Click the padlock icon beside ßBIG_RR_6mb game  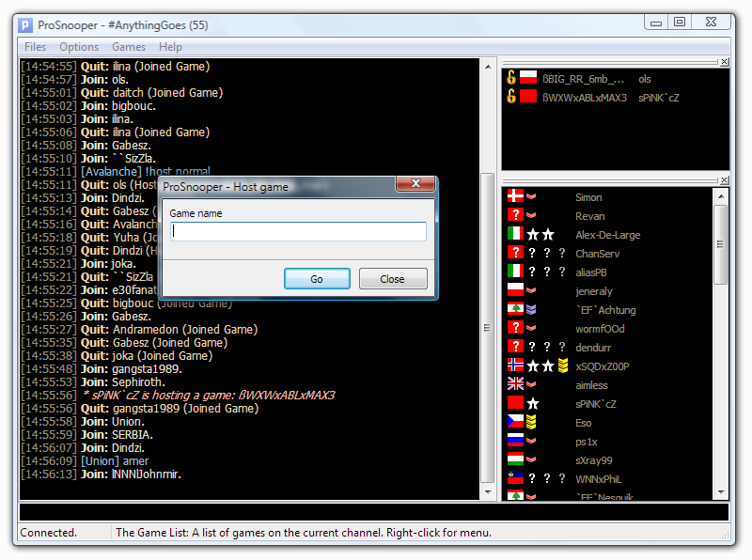(511, 79)
